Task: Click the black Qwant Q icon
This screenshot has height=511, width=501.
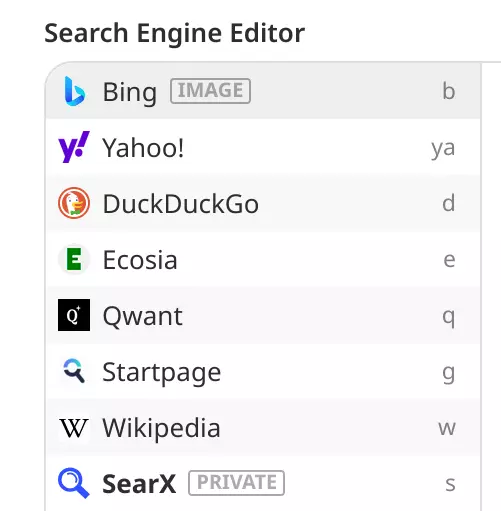Action: pyautogui.click(x=74, y=315)
